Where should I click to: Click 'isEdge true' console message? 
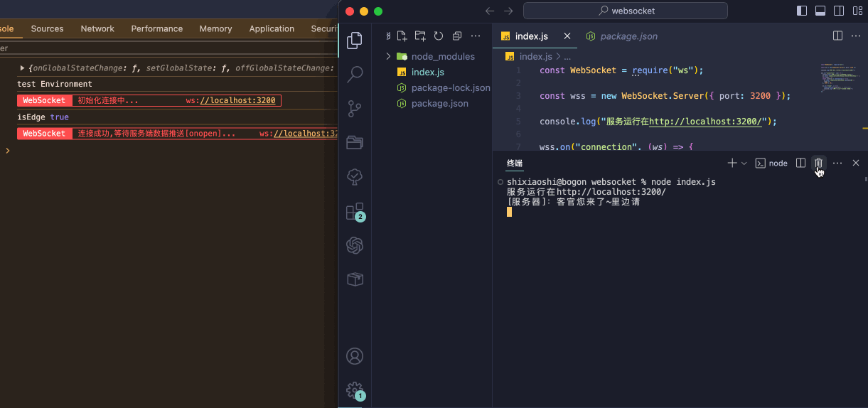pos(43,117)
